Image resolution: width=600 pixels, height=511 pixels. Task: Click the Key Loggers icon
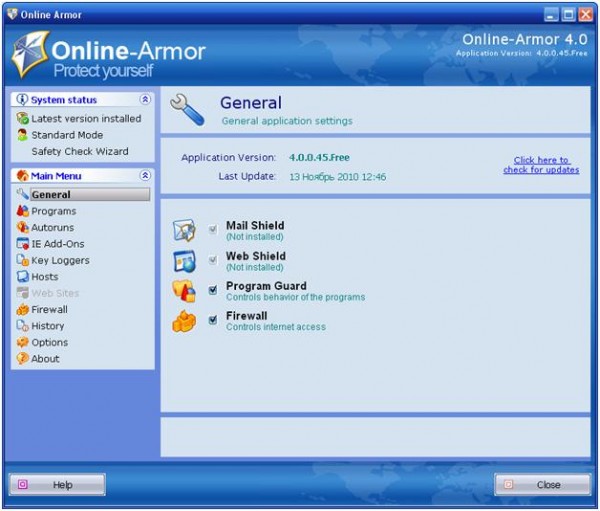pos(23,260)
